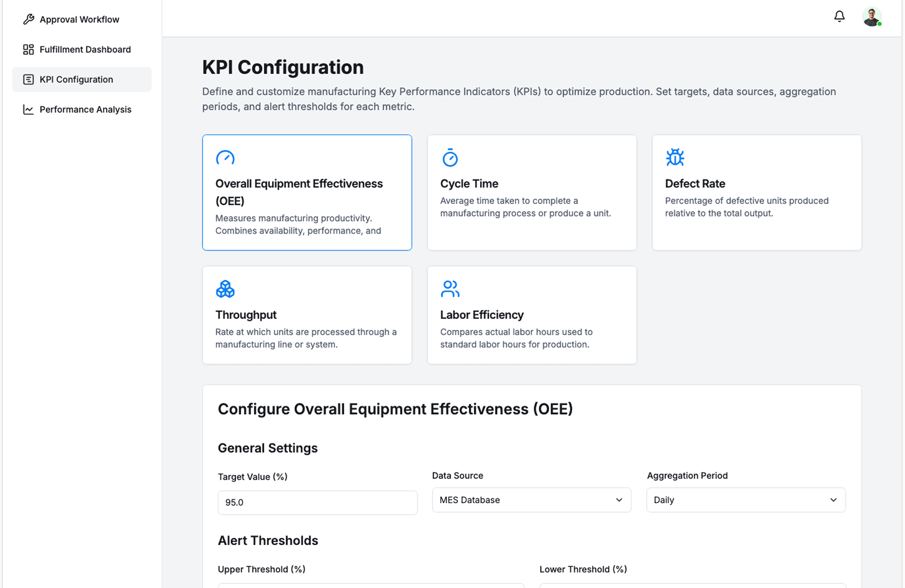Choose the Throughput KPI card
The image size is (905, 588).
coord(306,315)
